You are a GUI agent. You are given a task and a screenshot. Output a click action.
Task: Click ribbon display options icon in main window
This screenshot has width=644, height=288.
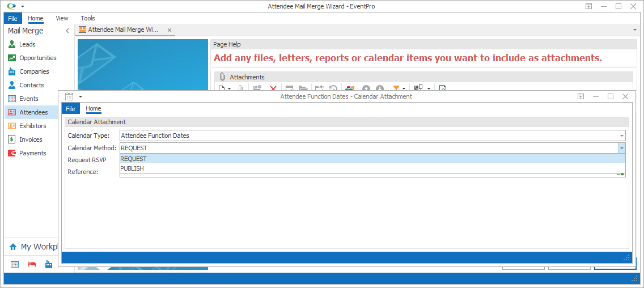pos(588,6)
